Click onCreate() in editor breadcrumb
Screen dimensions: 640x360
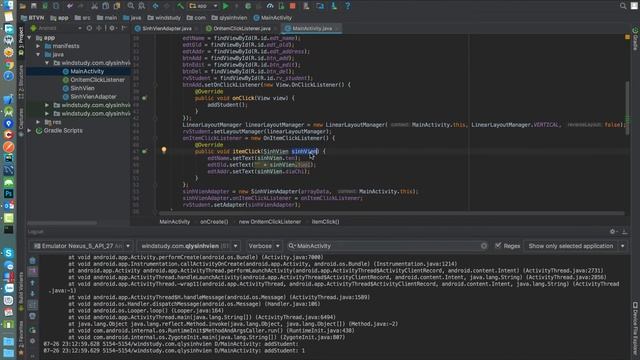coord(214,222)
